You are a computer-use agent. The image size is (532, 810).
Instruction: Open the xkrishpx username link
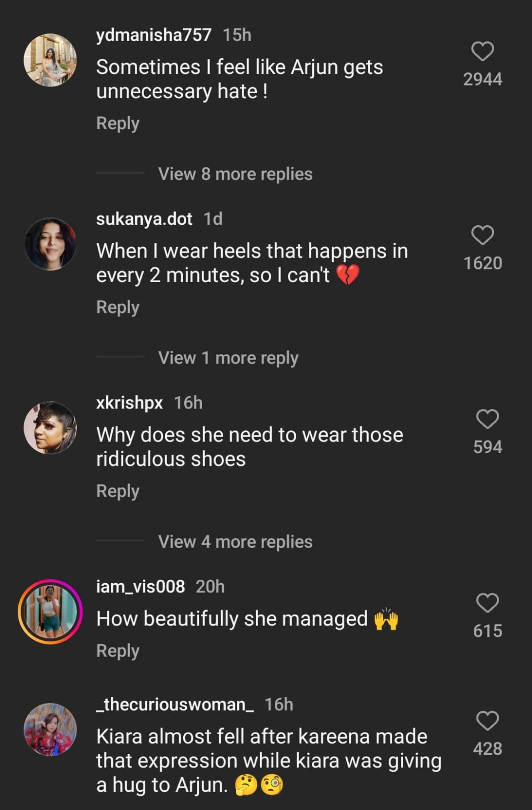pos(130,402)
